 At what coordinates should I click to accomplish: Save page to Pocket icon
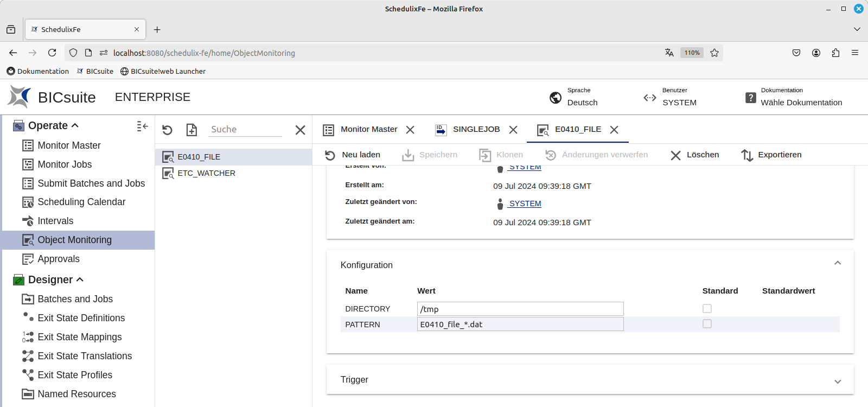pyautogui.click(x=796, y=53)
